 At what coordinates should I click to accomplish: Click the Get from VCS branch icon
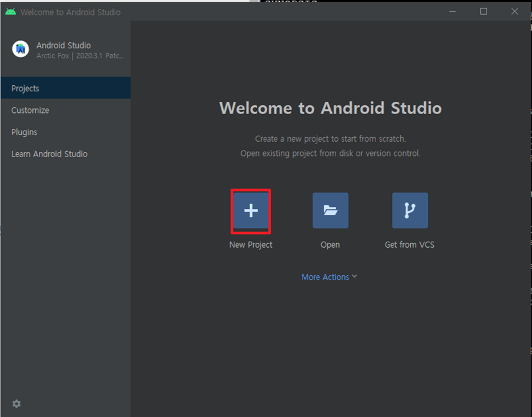[x=410, y=211]
